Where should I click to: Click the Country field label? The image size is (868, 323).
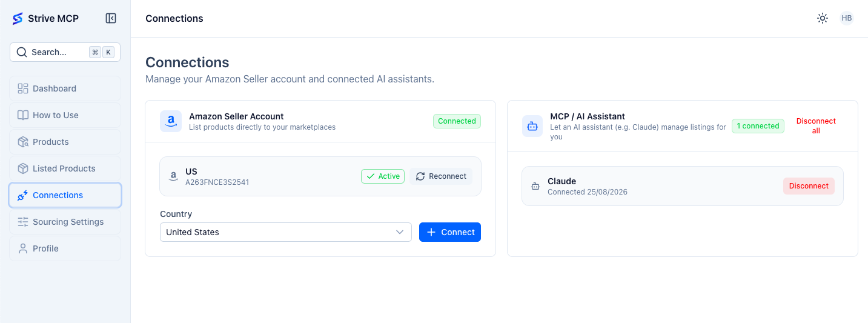(x=176, y=214)
